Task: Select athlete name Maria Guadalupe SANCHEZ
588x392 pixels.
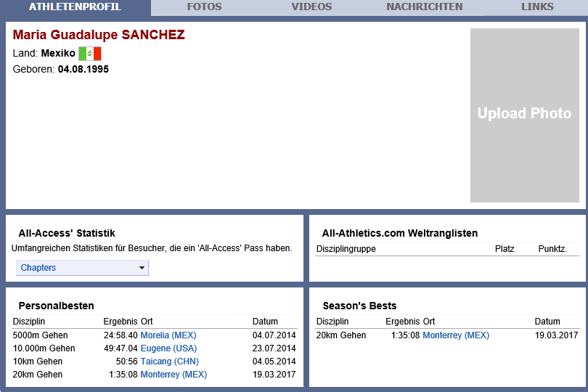Action: tap(99, 35)
